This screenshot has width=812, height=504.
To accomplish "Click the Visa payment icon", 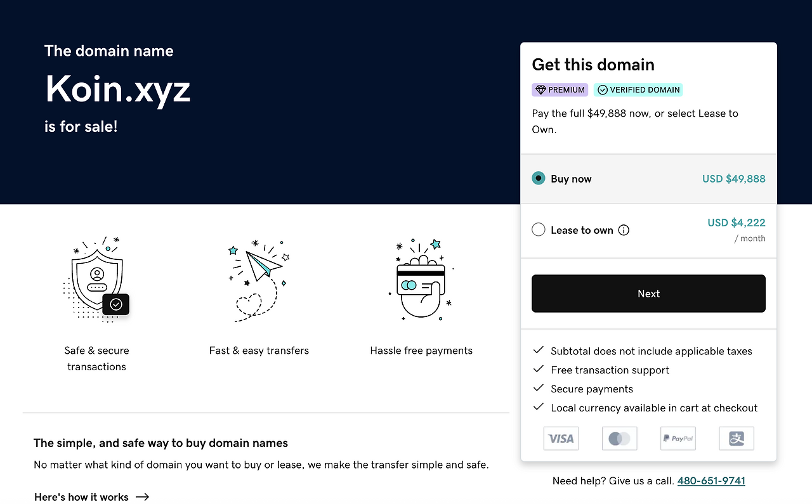I will (x=561, y=438).
